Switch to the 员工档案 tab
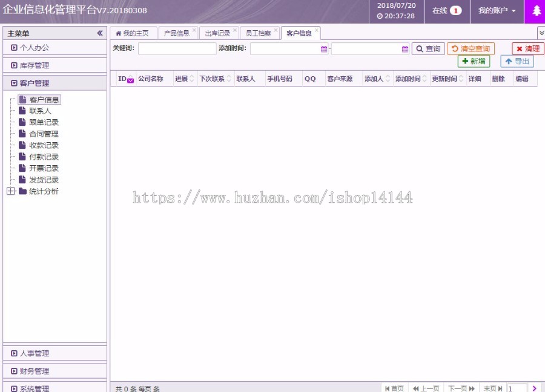The width and height of the screenshot is (545, 392). pyautogui.click(x=260, y=33)
